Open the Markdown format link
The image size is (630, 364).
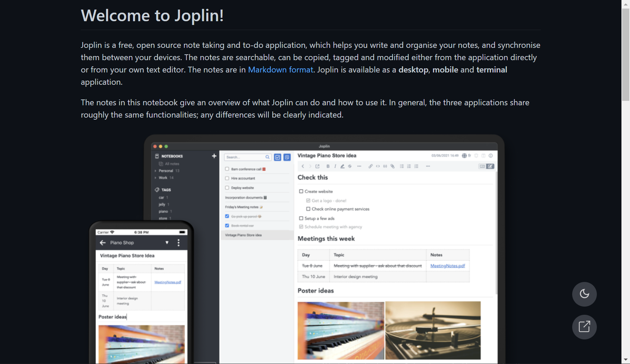[x=280, y=70]
